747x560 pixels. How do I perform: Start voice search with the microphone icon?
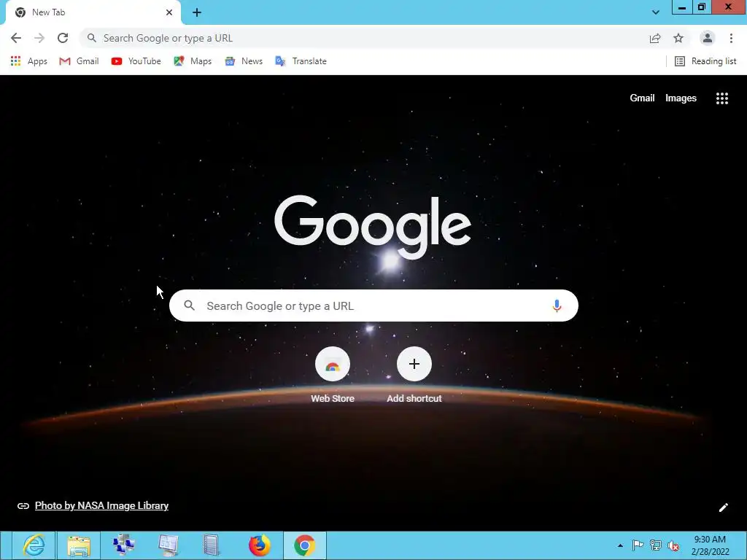pos(557,306)
